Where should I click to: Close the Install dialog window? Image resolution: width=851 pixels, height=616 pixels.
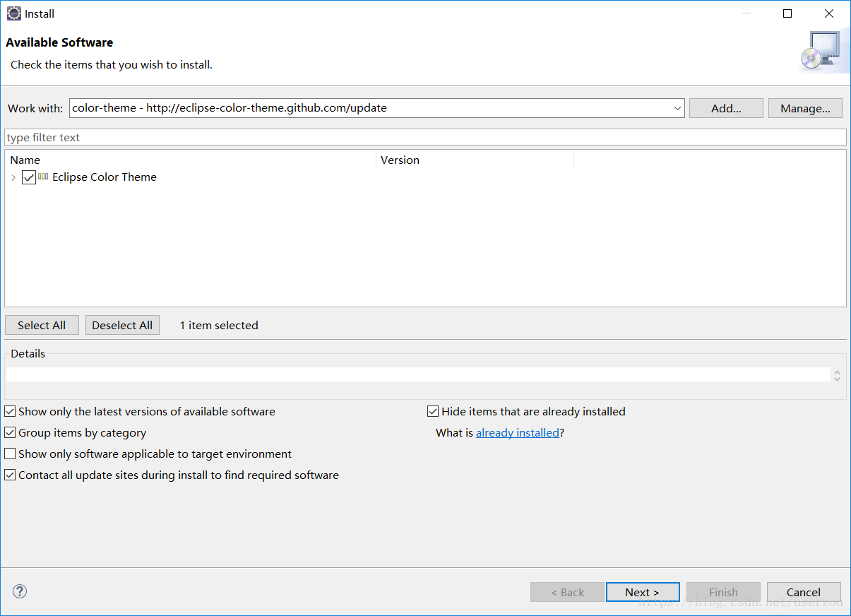coord(829,13)
